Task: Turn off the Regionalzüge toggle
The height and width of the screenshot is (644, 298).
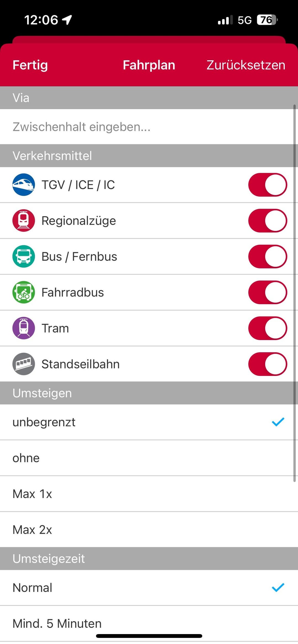Action: (x=267, y=220)
